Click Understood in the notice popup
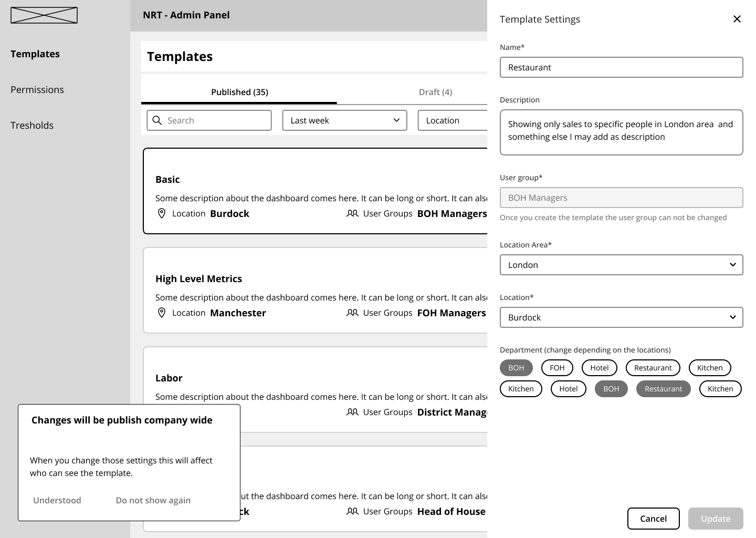 [57, 500]
